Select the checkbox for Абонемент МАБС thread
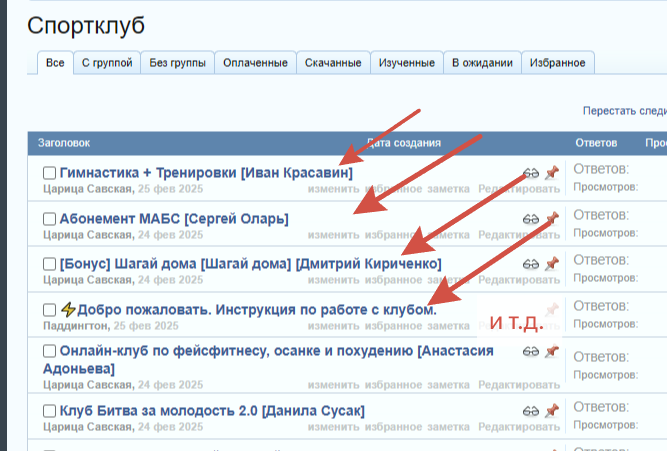The height and width of the screenshot is (451, 667). coord(49,219)
